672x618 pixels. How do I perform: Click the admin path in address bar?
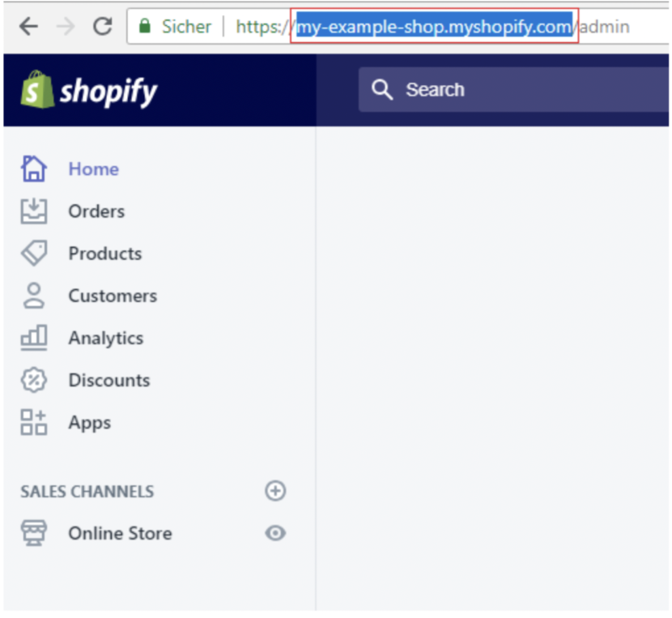604,27
